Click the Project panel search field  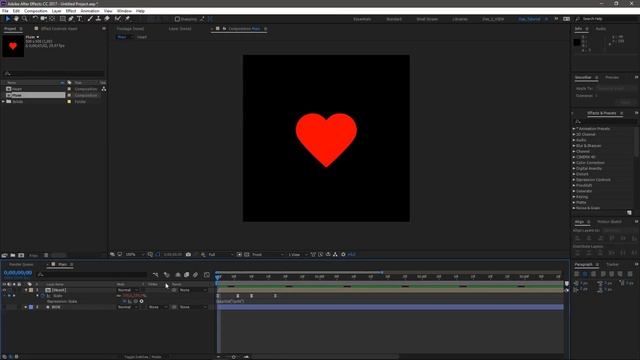click(54, 74)
